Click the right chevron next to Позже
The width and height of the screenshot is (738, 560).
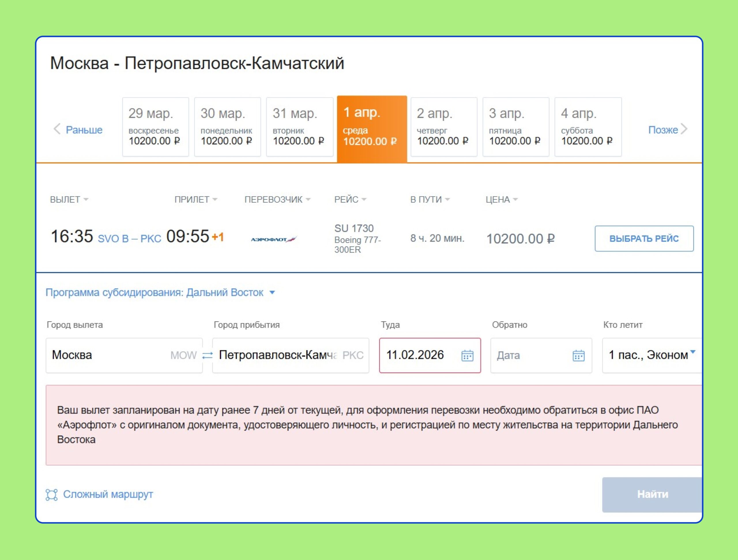pos(684,129)
